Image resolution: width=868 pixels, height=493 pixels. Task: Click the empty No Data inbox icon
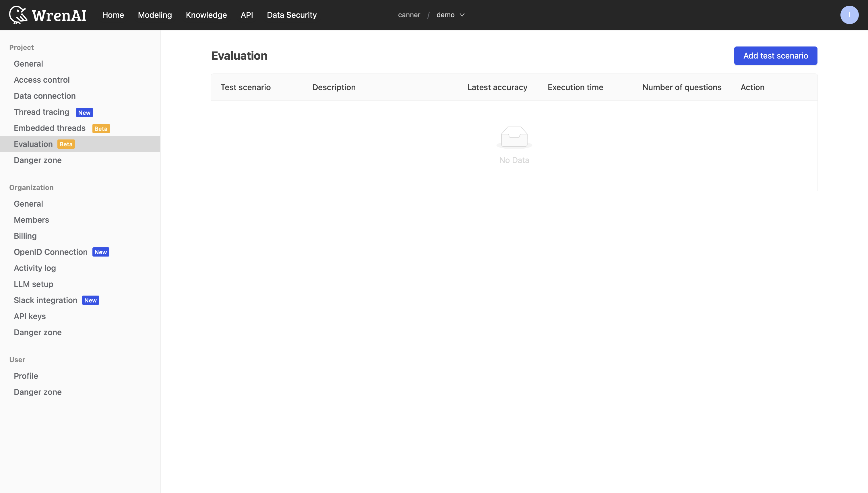click(514, 137)
